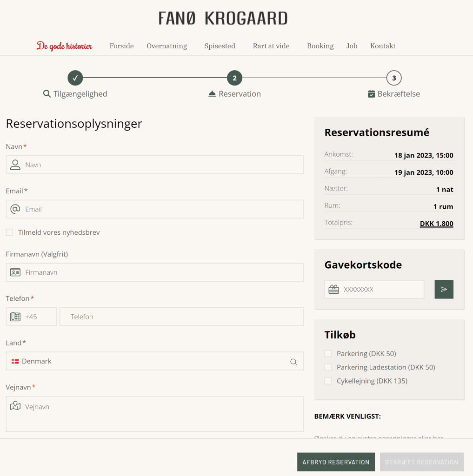The height and width of the screenshot is (476, 473).
Task: Open the De gode historier link
Action: coord(64,46)
